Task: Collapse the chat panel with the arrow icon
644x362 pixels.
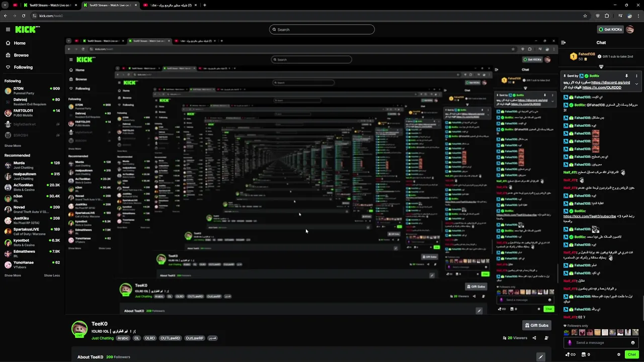Action: pyautogui.click(x=563, y=43)
